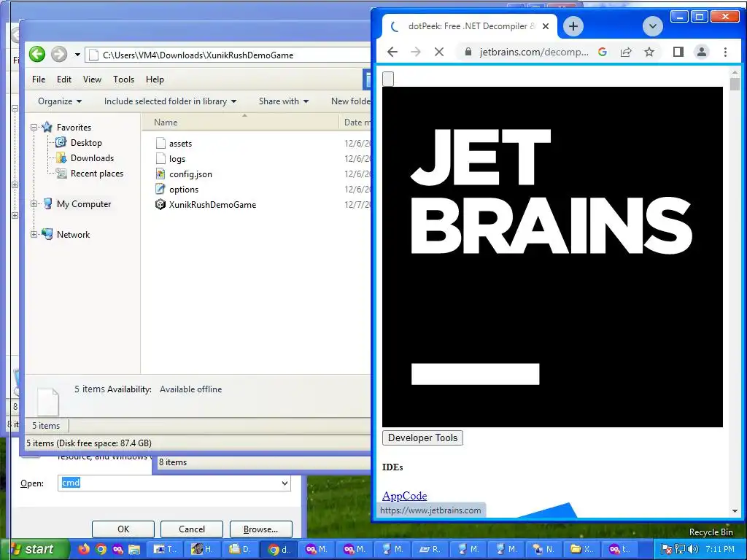Screen dimensions: 747x560
Task: Click the Chrome page scrollbar thumb
Action: pos(735,85)
